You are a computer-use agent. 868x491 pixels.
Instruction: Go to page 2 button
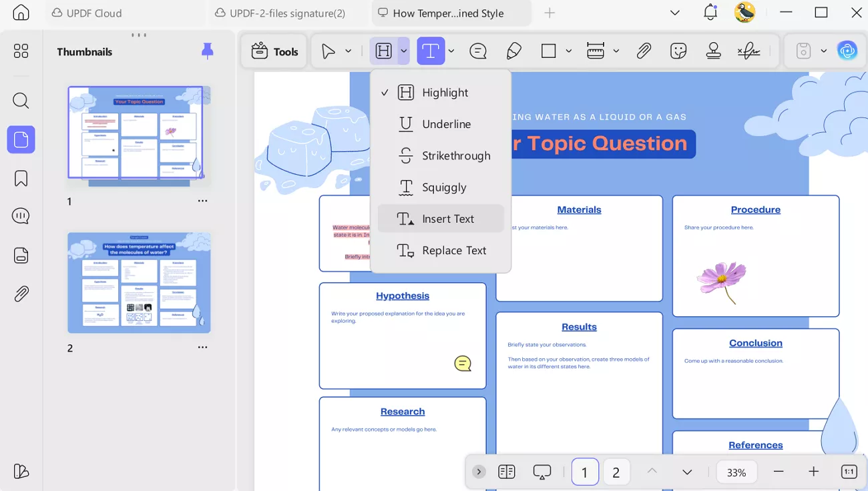pyautogui.click(x=616, y=472)
